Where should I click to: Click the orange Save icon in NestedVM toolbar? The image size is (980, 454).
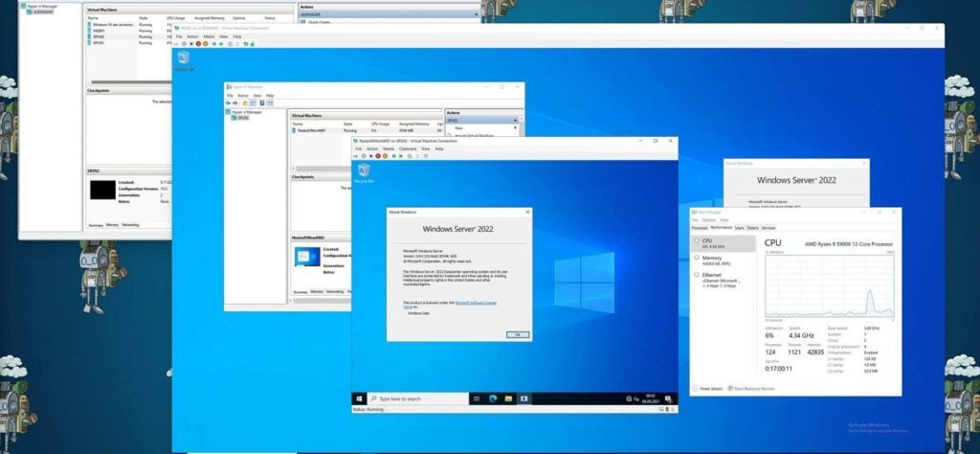[x=385, y=156]
